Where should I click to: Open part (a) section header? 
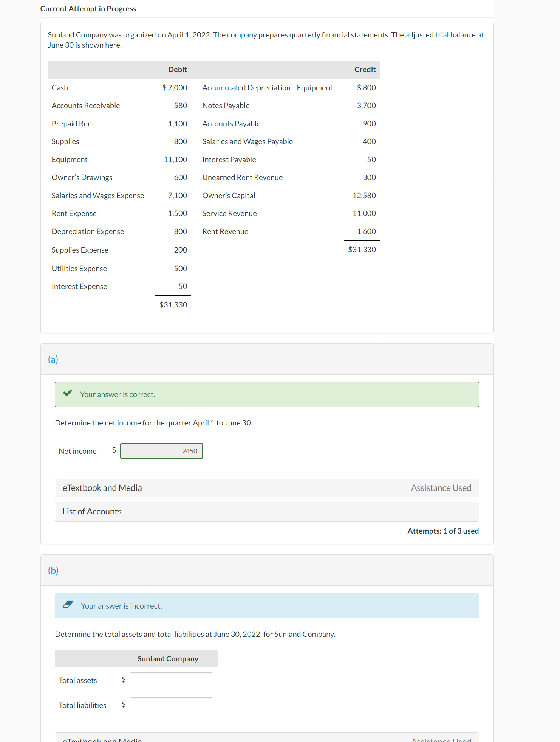pyautogui.click(x=267, y=359)
